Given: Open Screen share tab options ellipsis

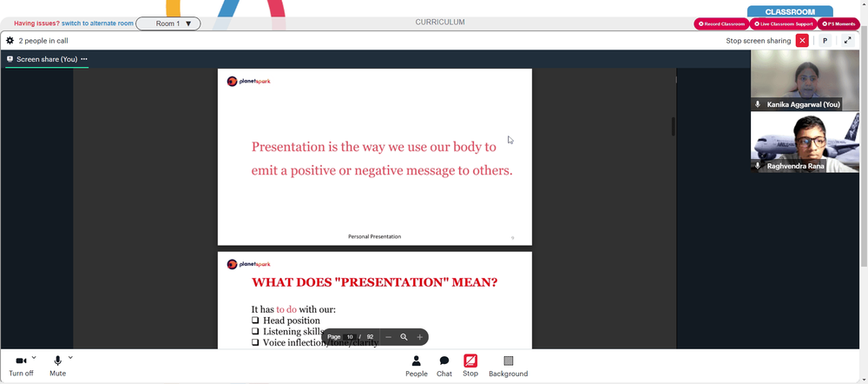Looking at the screenshot, I should 84,59.
